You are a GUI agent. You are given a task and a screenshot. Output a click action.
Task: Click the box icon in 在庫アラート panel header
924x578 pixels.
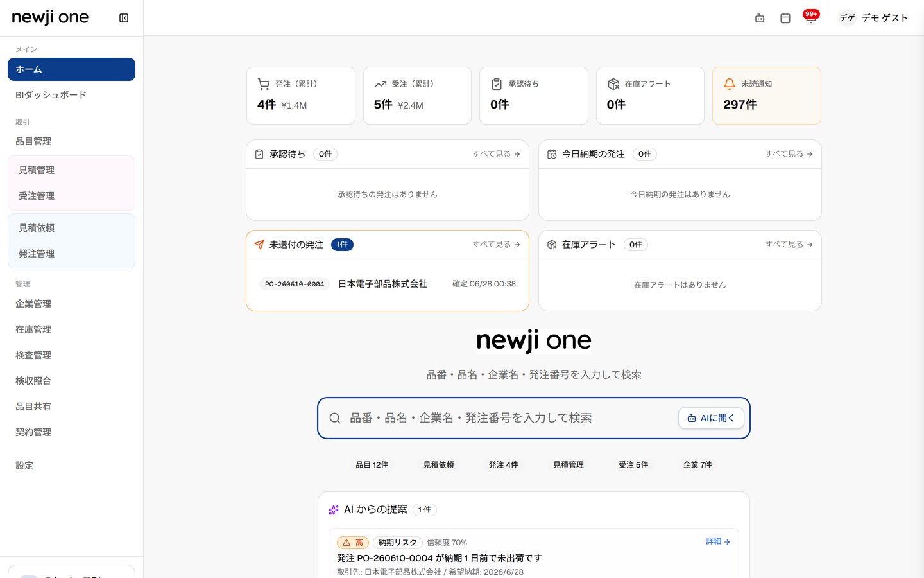pos(552,245)
